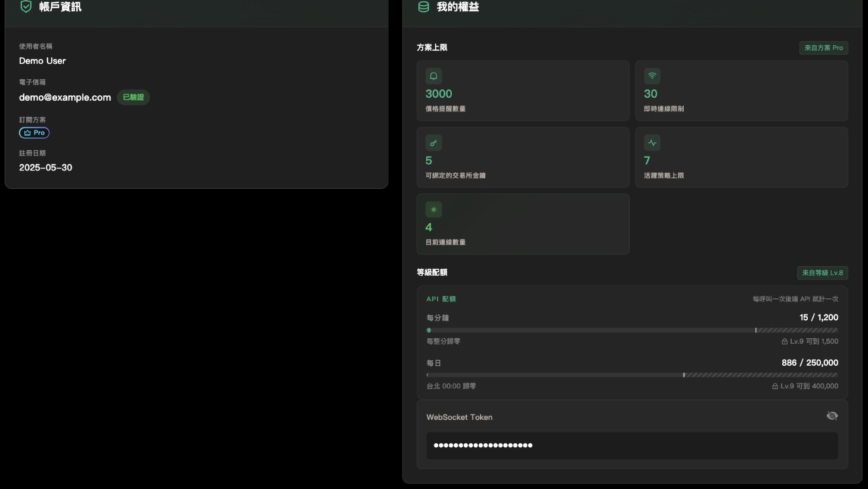Click the bell icon above 3000
This screenshot has width=868, height=489.
(433, 76)
